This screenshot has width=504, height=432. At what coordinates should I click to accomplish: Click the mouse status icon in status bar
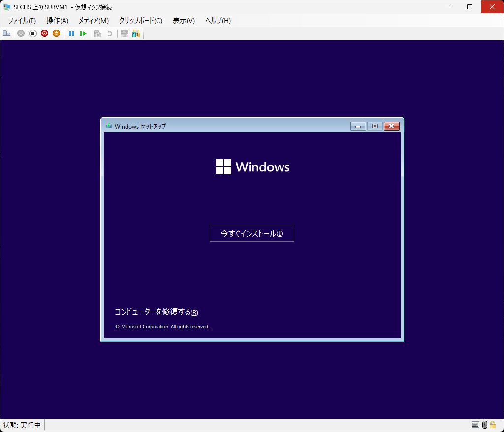pyautogui.click(x=485, y=425)
